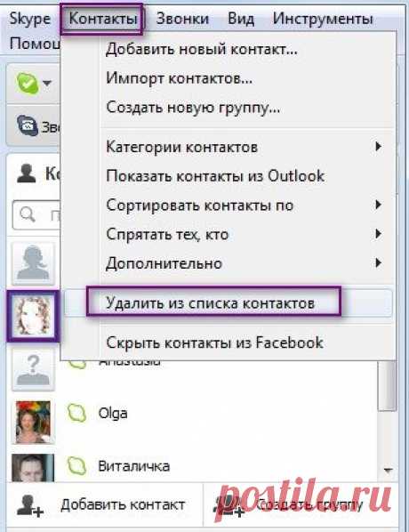Click Виталичка's Skype status icon

point(77,465)
